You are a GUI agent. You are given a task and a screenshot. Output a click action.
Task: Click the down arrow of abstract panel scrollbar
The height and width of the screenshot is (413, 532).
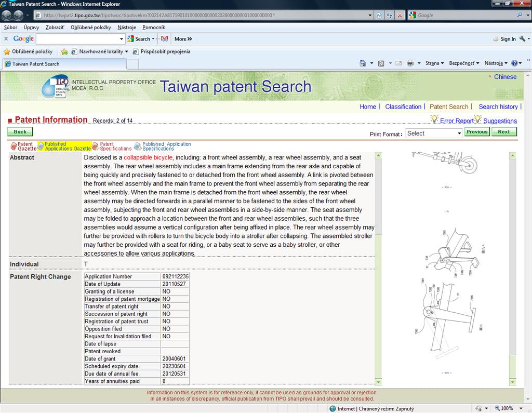pyautogui.click(x=378, y=382)
